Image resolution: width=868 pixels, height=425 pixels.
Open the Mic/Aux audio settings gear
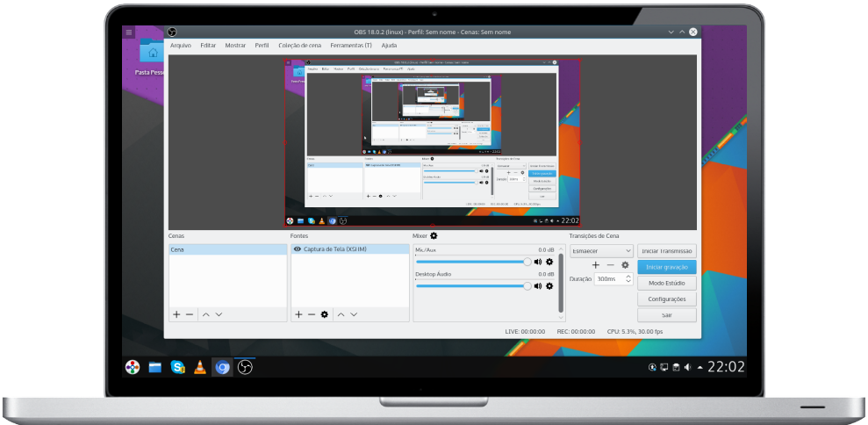tap(549, 262)
